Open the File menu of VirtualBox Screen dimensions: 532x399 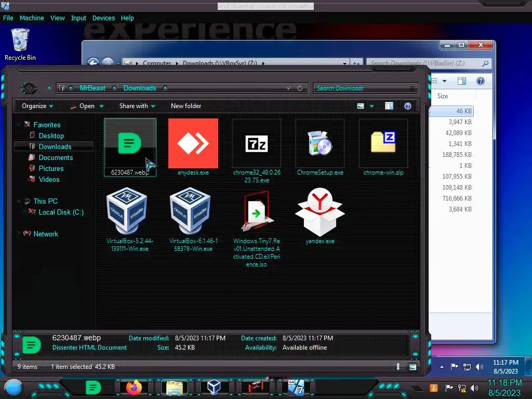point(8,18)
